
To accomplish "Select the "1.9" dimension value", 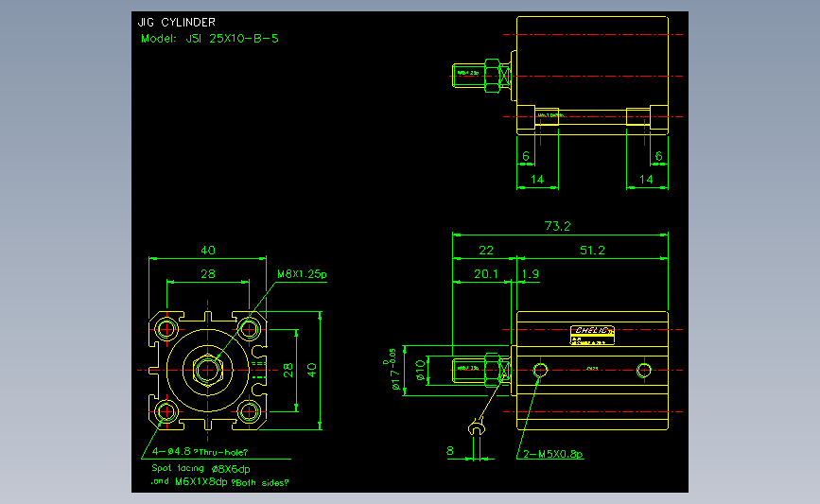I will point(531,274).
